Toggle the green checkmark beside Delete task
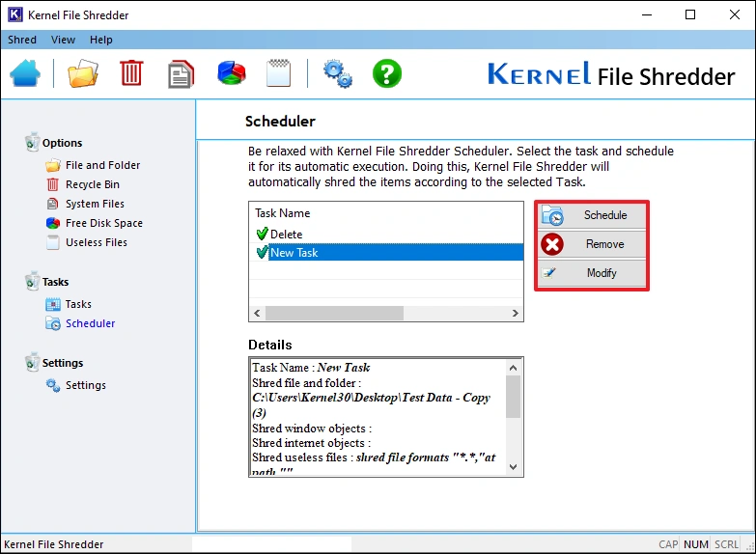Viewport: 756px width, 554px height. [x=262, y=234]
